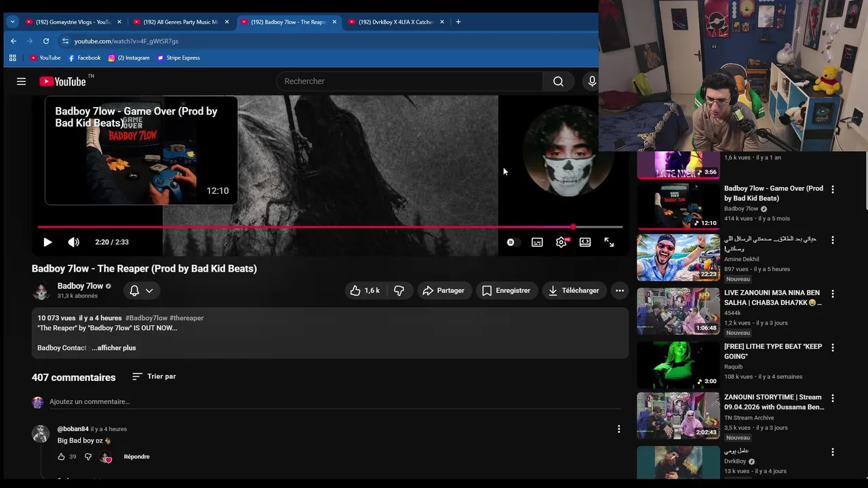The width and height of the screenshot is (868, 488).
Task: Start voice search with the microphone
Action: click(592, 81)
